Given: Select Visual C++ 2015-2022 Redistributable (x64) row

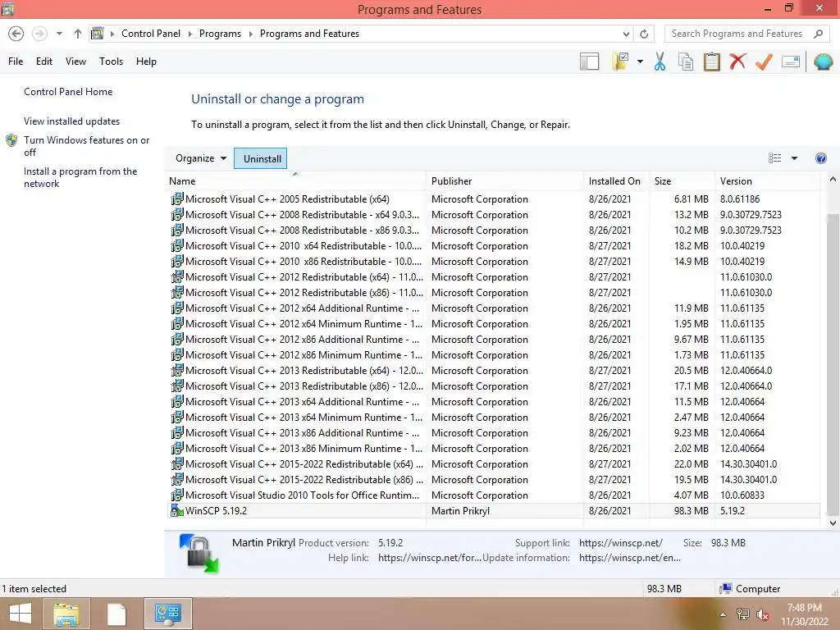Looking at the screenshot, I should point(493,464).
